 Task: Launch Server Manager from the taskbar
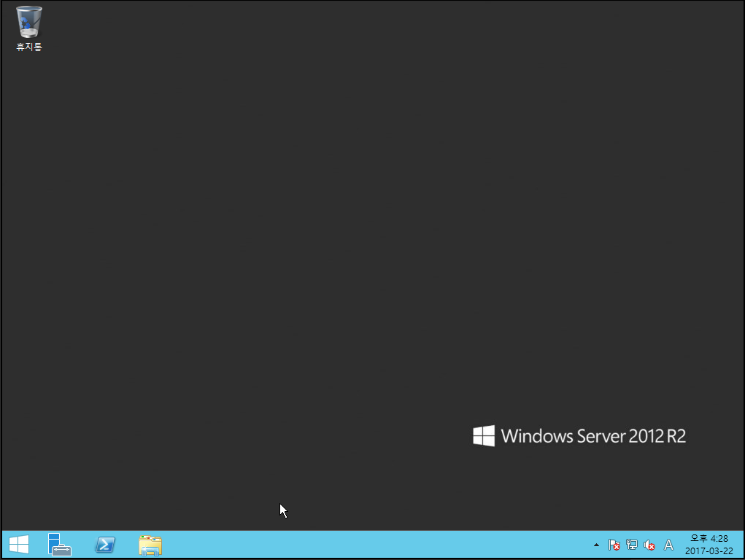pos(59,545)
